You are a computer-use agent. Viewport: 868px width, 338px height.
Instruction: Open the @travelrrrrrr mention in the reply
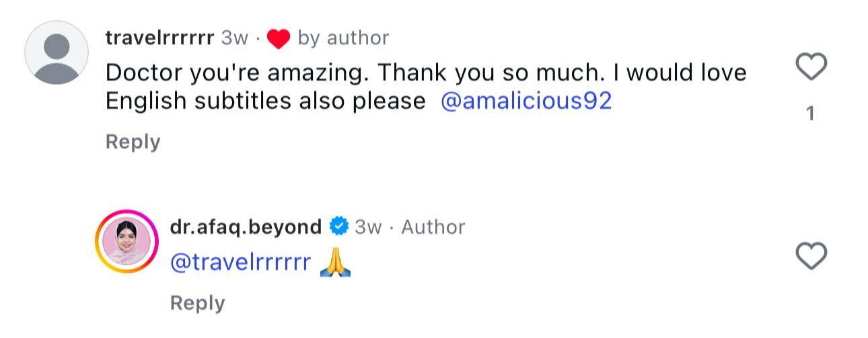[241, 263]
